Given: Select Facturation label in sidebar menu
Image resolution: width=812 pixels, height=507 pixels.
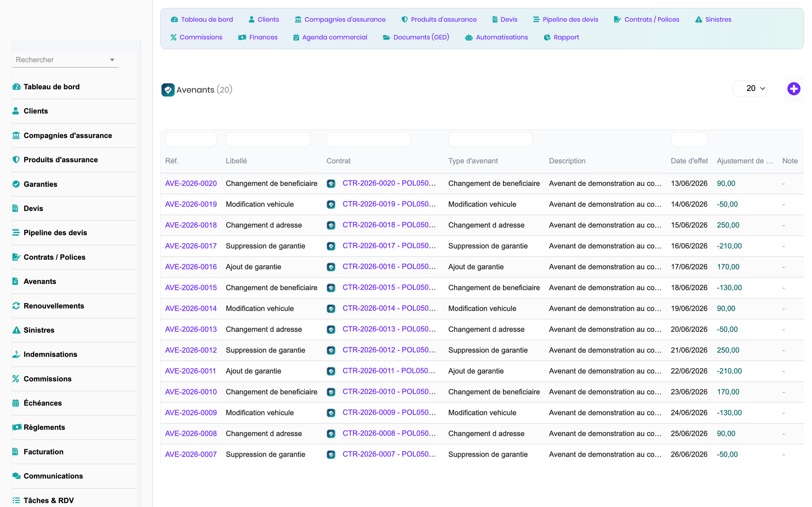Looking at the screenshot, I should click(x=43, y=452).
